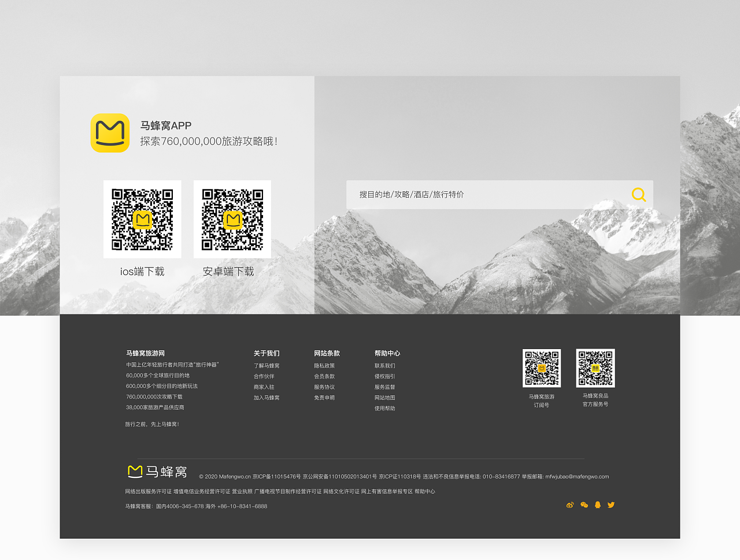This screenshot has height=560, width=740.
Task: Click the yellow Mafengwo APP logo icon
Action: pyautogui.click(x=110, y=133)
